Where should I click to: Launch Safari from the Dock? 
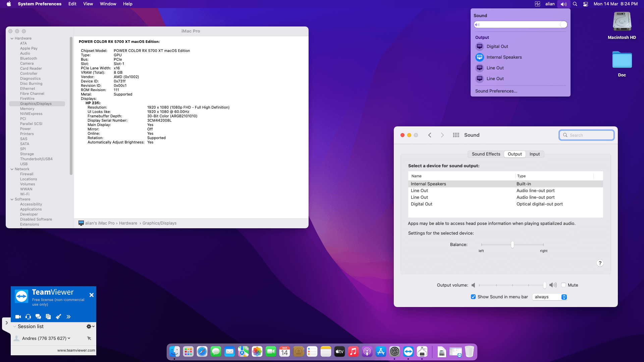point(202,352)
